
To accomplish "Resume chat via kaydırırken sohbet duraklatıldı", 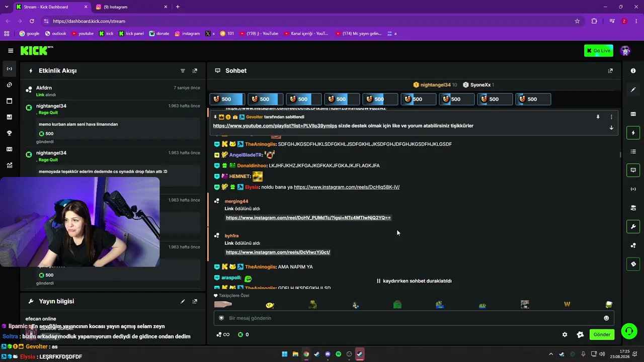I will pos(414,281).
